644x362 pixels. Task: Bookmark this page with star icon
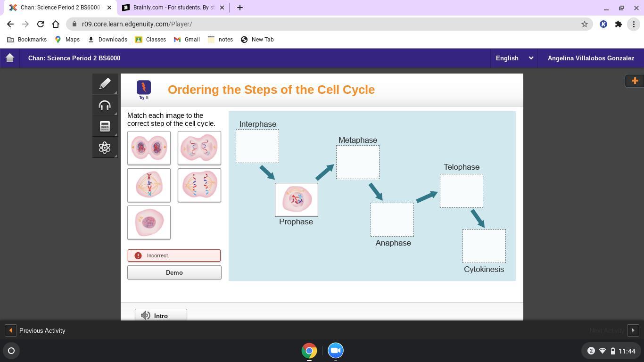(x=584, y=24)
